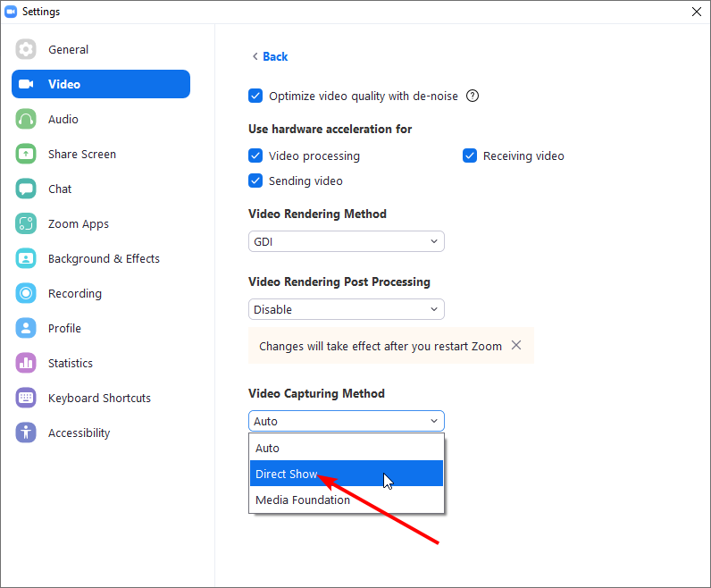Click the Video processing label

[x=314, y=155]
